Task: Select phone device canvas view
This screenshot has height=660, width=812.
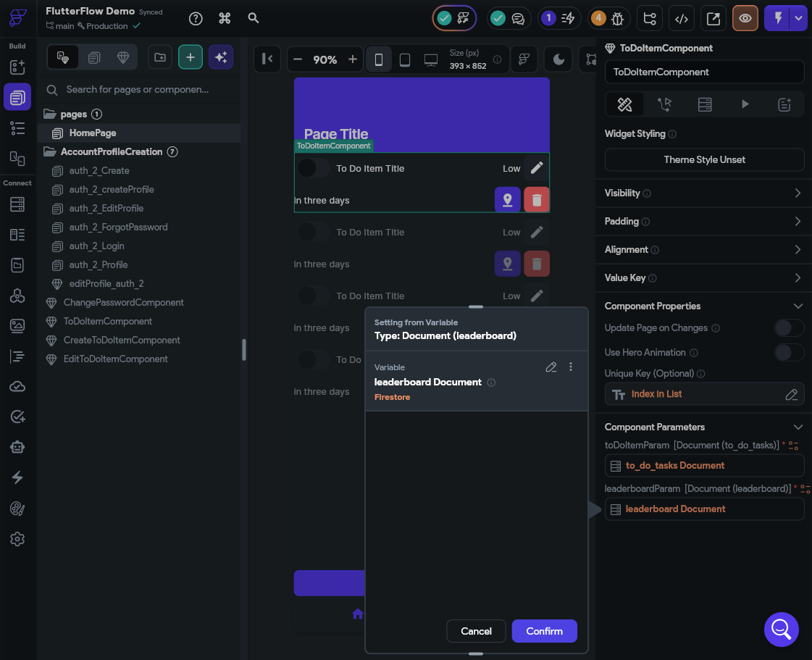Action: (x=379, y=59)
